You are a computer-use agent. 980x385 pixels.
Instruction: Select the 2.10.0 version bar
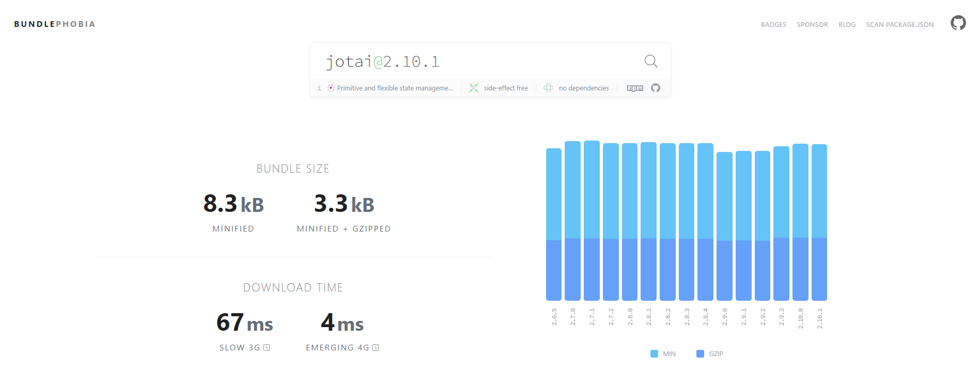click(800, 222)
